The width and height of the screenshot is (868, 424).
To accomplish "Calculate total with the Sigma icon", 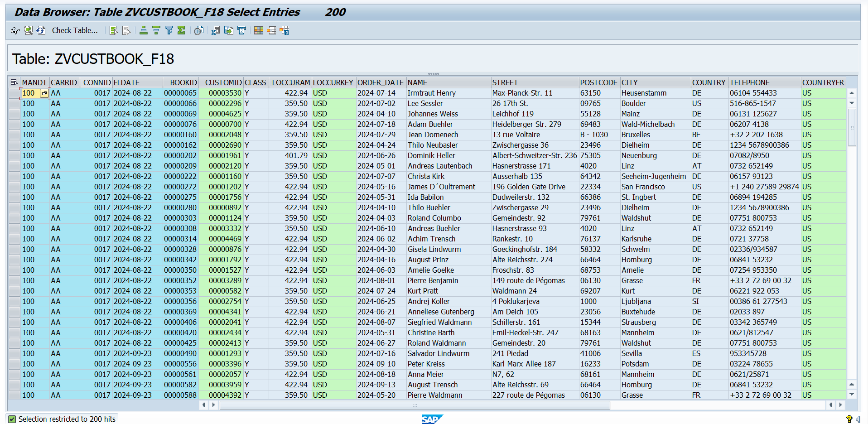I will point(182,30).
